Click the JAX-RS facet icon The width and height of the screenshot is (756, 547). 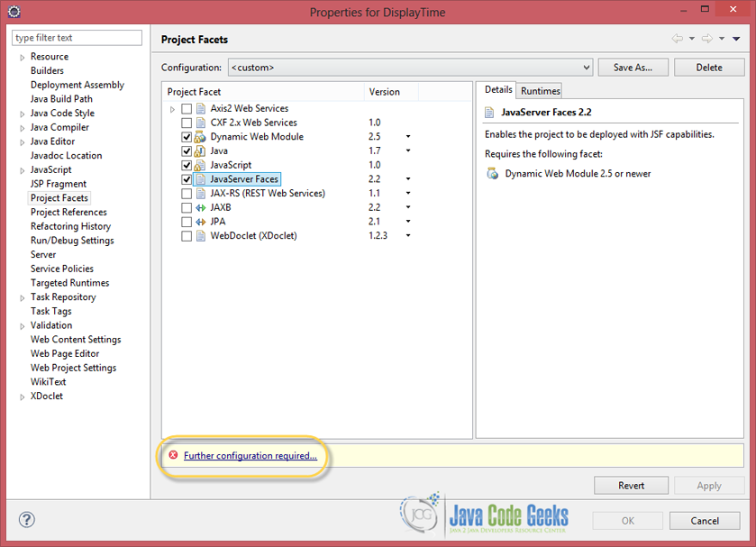click(201, 194)
